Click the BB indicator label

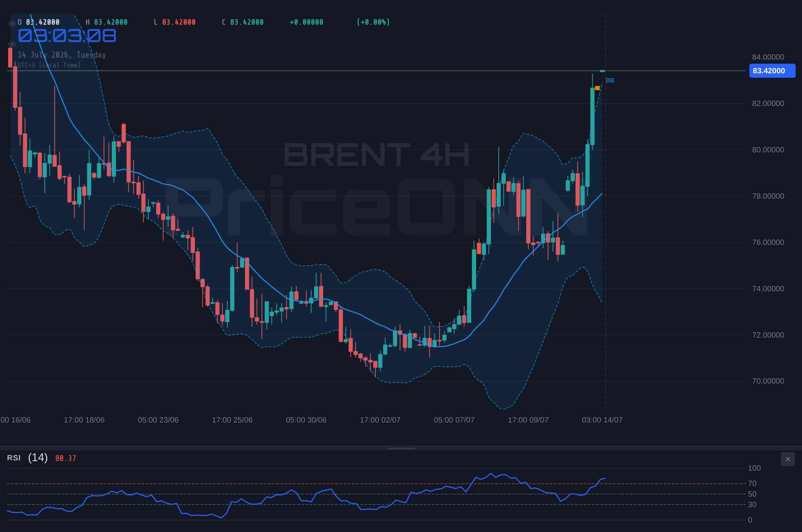610,80
